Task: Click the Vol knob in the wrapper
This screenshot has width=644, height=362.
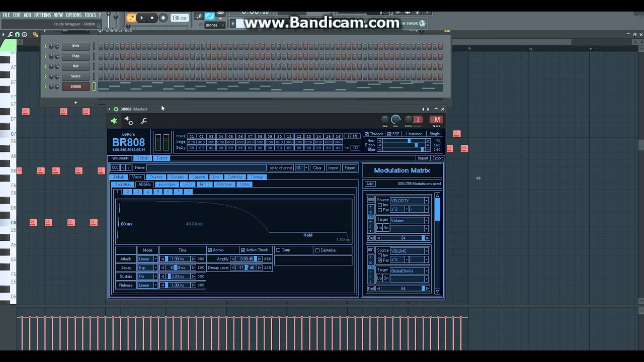Action: (x=396, y=120)
